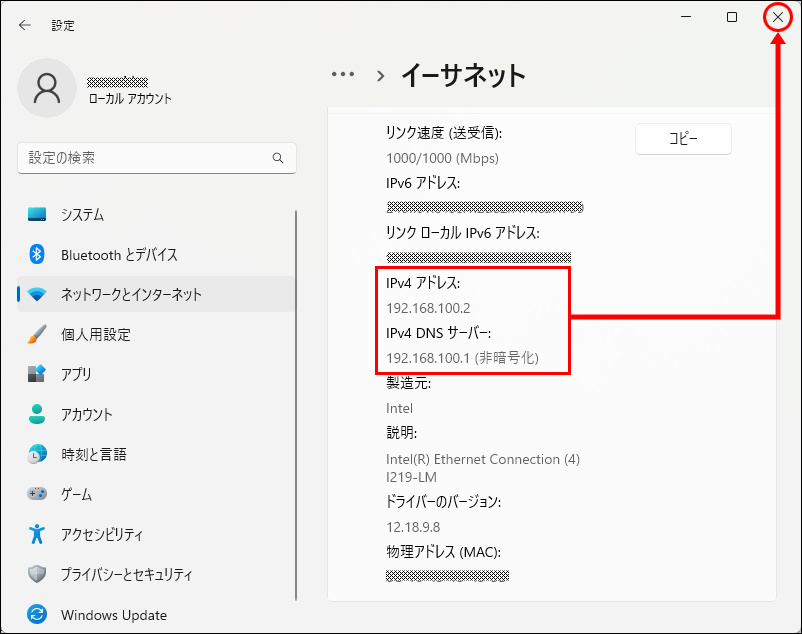Click the コピー button

pos(683,140)
